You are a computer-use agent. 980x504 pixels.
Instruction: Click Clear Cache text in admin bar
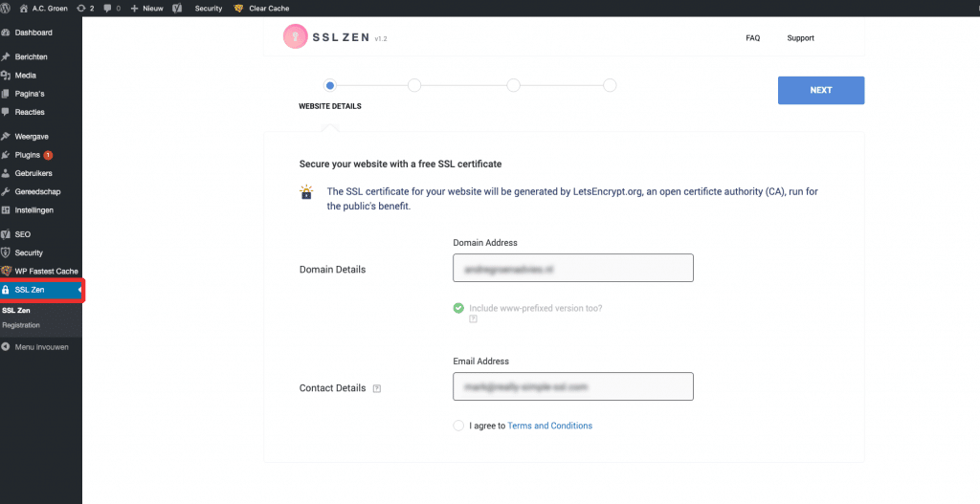pos(269,8)
